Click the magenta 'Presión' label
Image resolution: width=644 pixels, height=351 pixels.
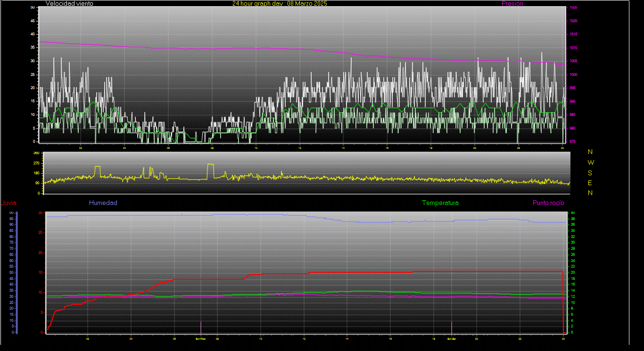point(512,3)
